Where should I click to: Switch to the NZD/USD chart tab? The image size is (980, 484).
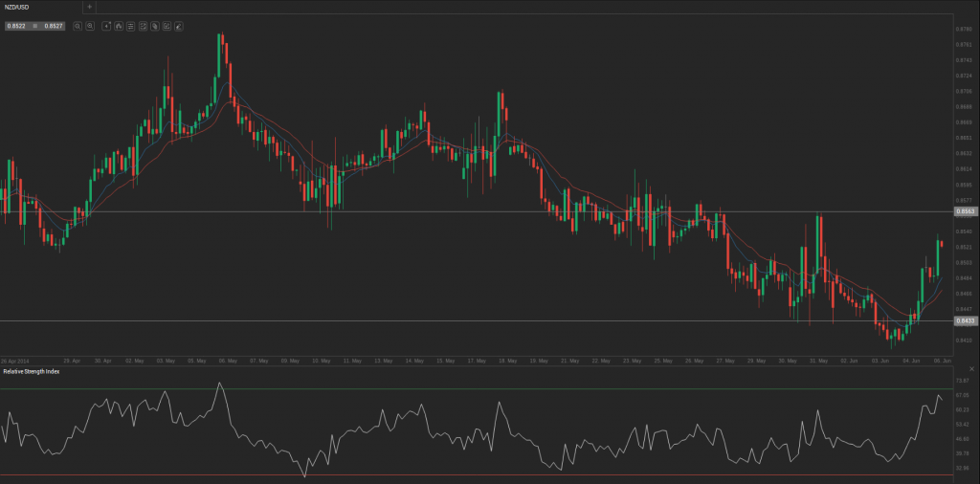click(17, 7)
